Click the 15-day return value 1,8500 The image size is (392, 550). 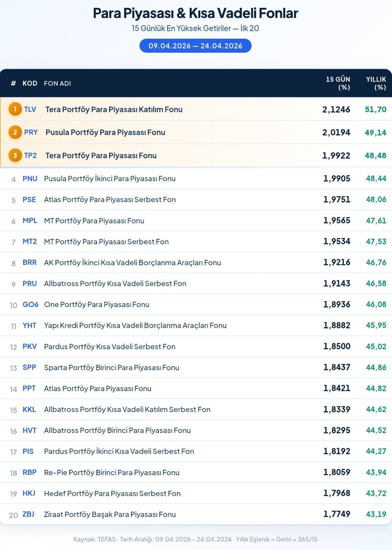337,346
